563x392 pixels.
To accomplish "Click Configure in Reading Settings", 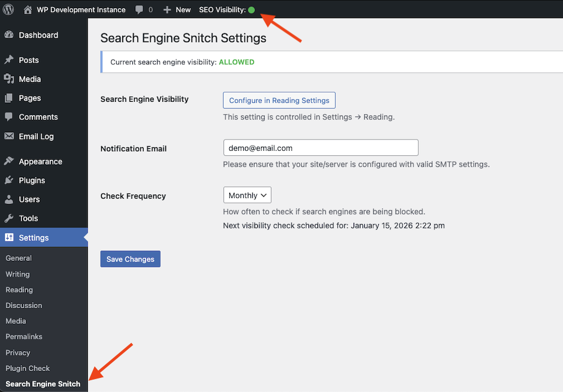I will [279, 100].
